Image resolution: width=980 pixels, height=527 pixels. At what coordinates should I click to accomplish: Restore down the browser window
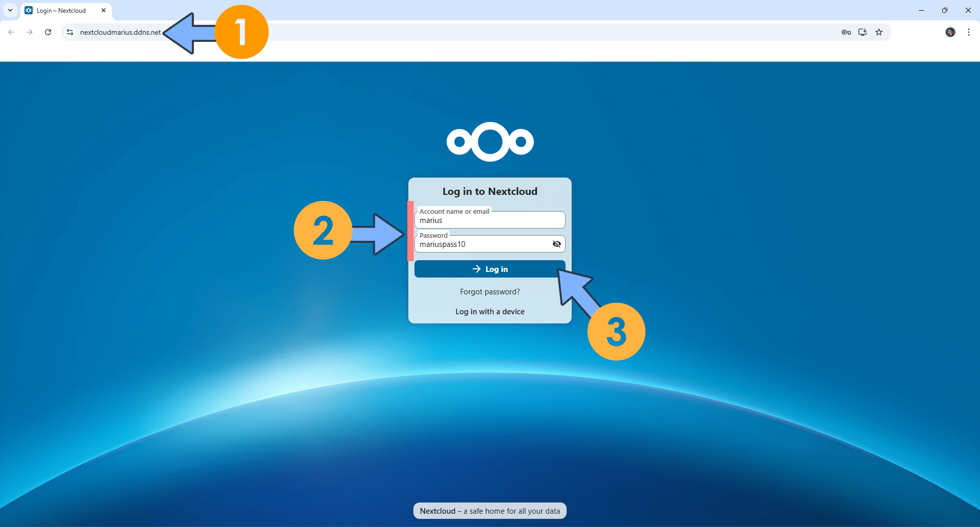click(x=944, y=10)
